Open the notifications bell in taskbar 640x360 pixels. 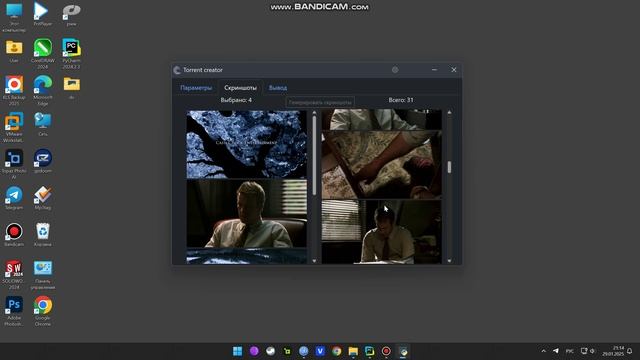click(x=630, y=351)
